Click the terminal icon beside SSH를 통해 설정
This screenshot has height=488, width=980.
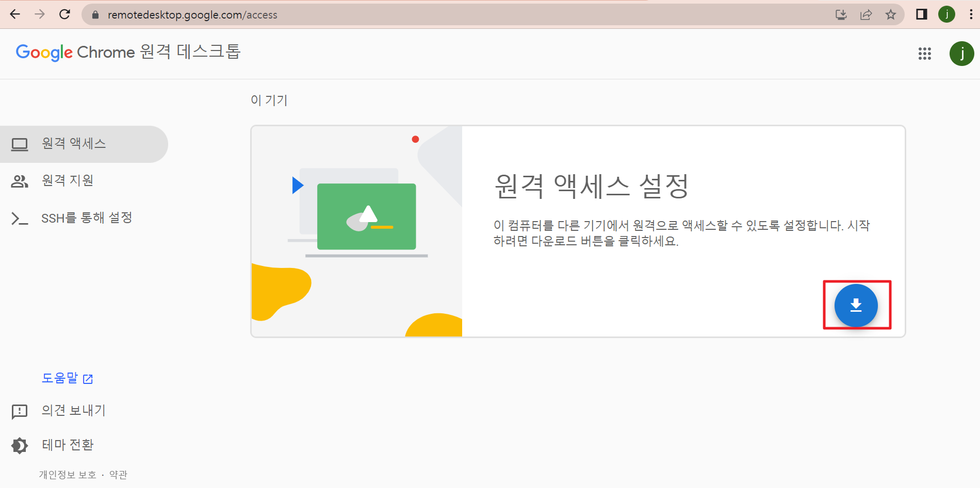pyautogui.click(x=20, y=218)
